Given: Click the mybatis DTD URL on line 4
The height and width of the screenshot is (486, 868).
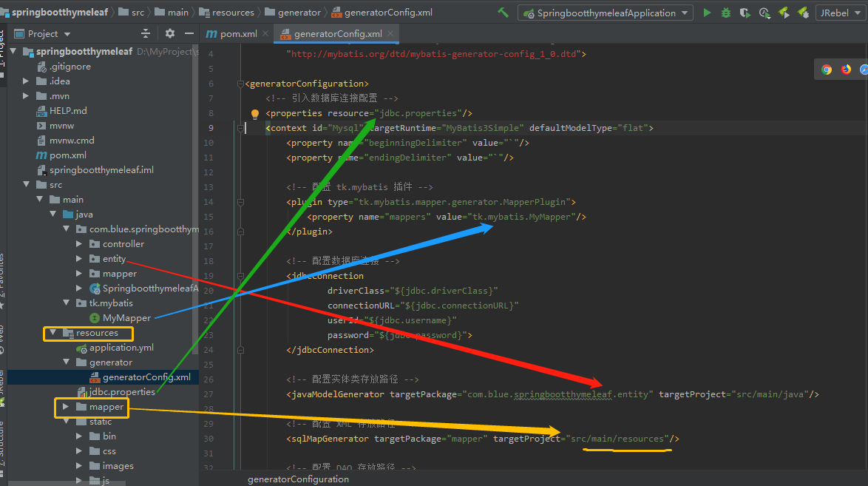Looking at the screenshot, I should [x=433, y=54].
